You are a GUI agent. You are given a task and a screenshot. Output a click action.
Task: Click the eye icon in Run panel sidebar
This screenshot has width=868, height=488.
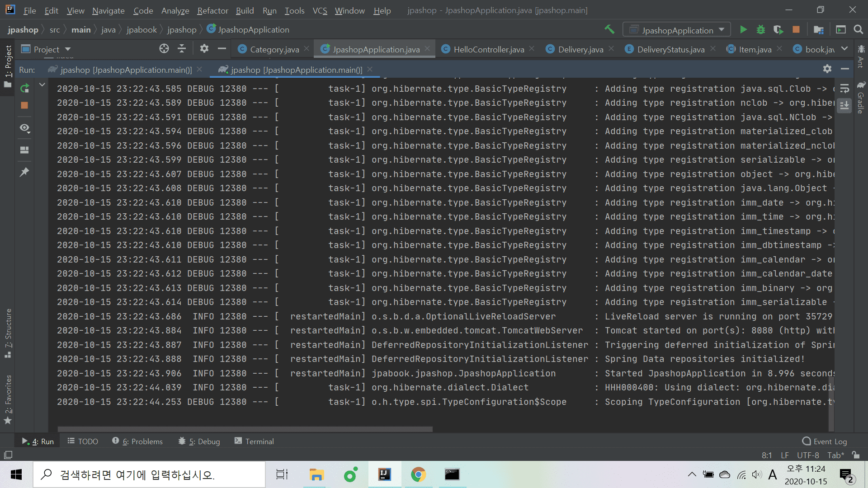[x=24, y=128]
